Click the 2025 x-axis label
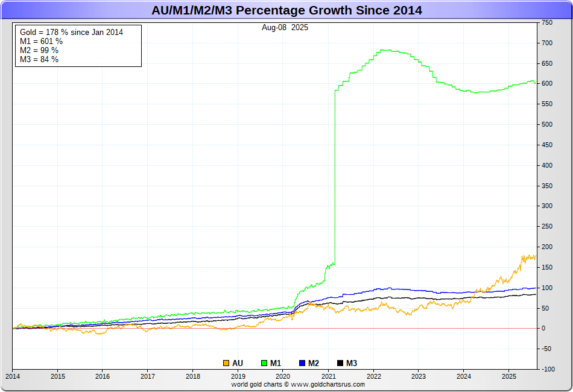Image resolution: width=573 pixels, height=392 pixels. (509, 376)
